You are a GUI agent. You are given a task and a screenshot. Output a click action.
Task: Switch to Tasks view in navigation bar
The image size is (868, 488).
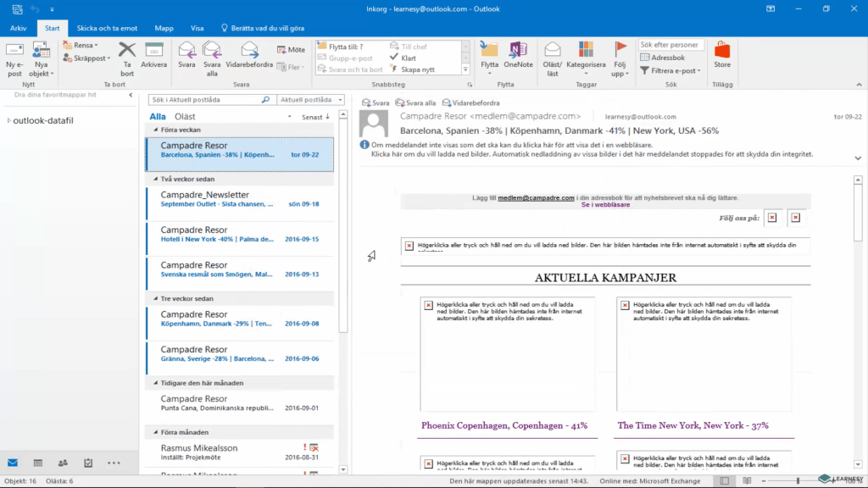[88, 463]
